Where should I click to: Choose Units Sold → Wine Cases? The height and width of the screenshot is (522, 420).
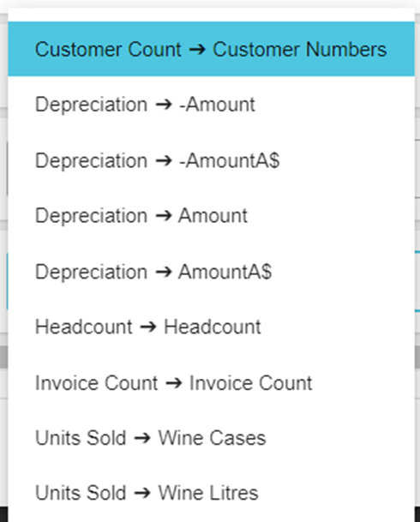point(211,438)
